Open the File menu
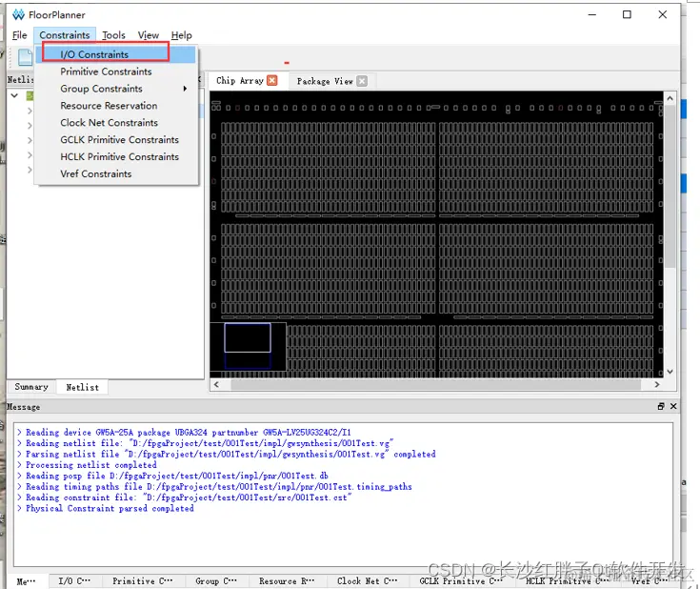 click(x=19, y=35)
